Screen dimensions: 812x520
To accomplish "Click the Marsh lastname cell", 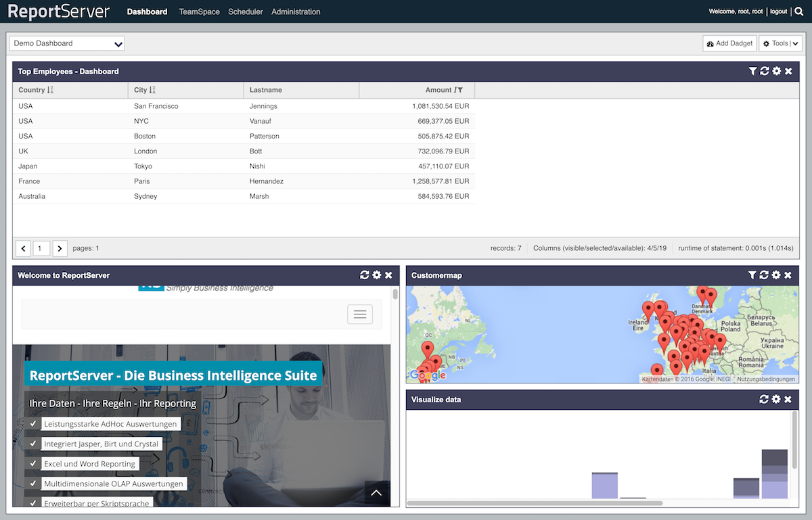I will (301, 196).
